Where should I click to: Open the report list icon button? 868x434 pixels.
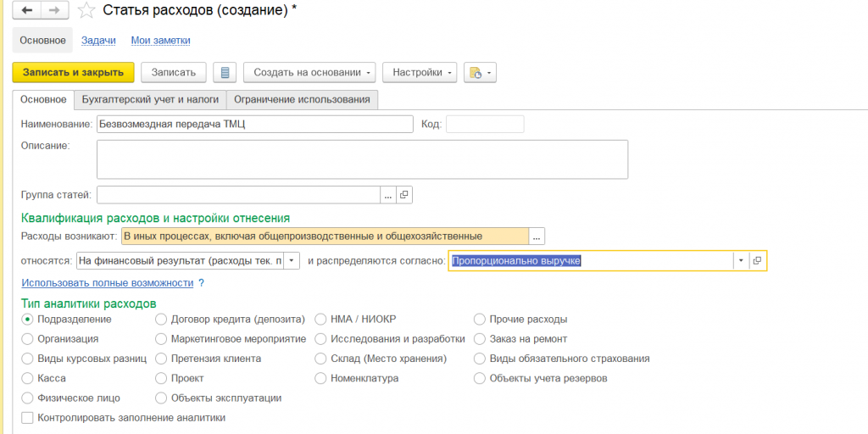pos(225,73)
